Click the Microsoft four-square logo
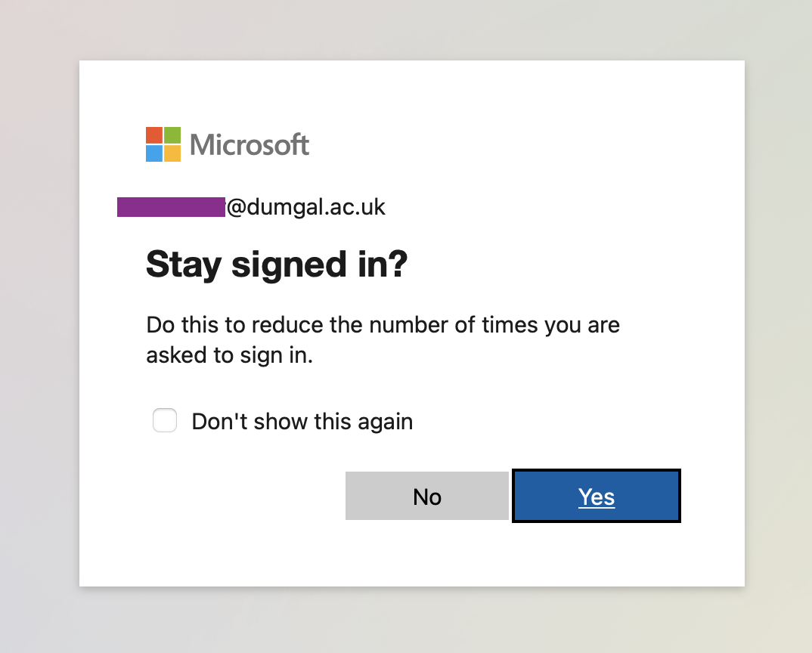 point(163,144)
